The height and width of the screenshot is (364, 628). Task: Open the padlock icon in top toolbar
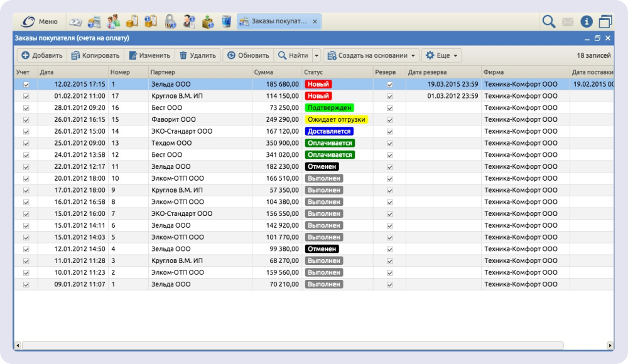click(x=170, y=22)
